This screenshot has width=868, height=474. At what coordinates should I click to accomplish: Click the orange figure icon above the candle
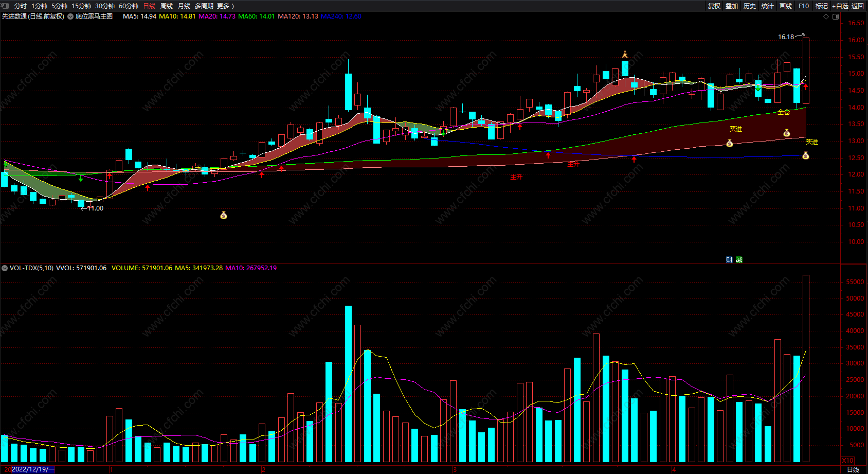[625, 55]
